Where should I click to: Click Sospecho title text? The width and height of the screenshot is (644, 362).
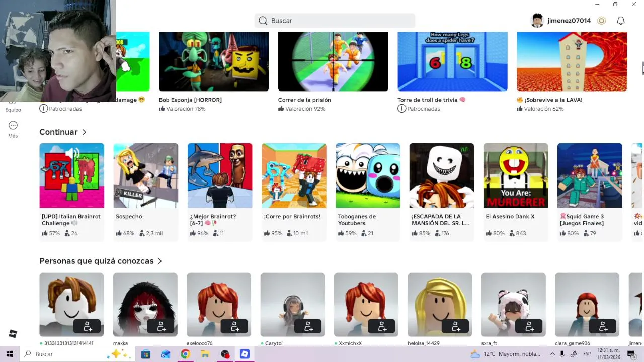point(129,217)
